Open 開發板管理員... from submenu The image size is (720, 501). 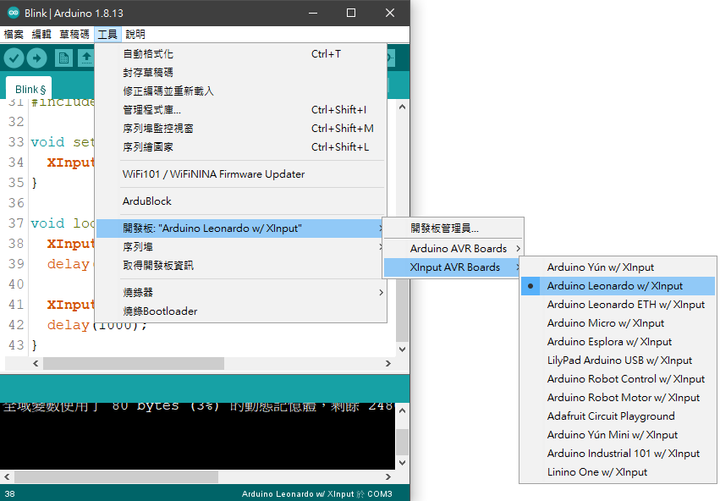click(453, 228)
